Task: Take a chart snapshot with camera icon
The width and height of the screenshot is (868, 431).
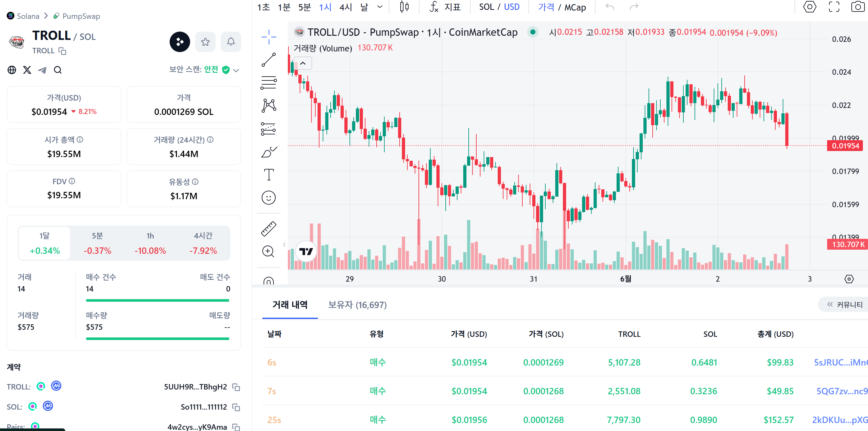Action: click(858, 7)
